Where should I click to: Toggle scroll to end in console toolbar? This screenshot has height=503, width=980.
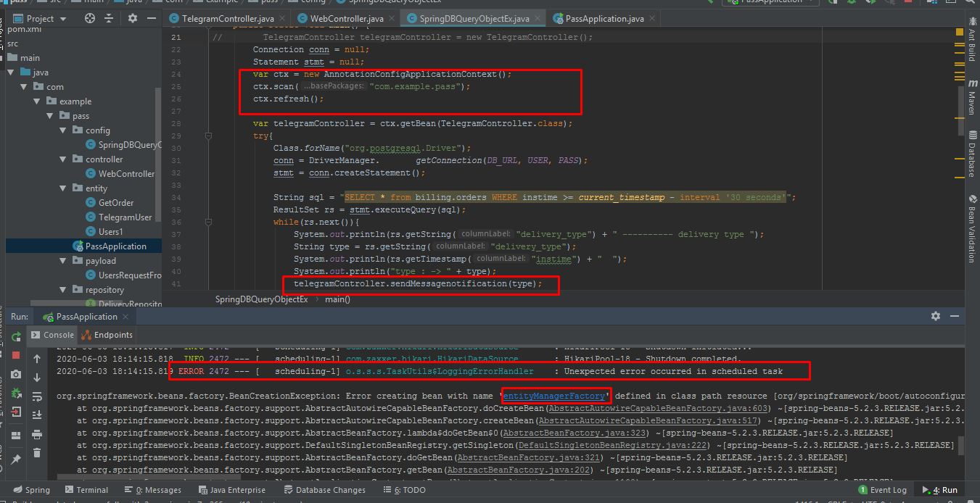tap(37, 415)
